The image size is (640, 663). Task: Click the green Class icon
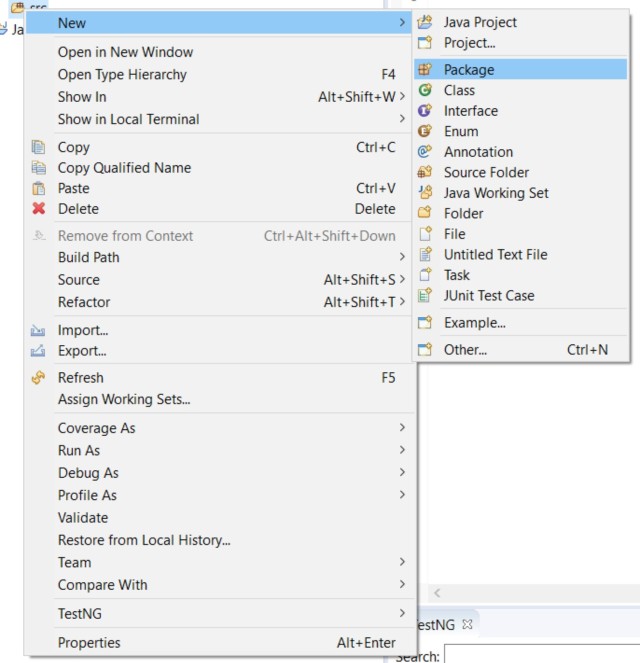425,90
